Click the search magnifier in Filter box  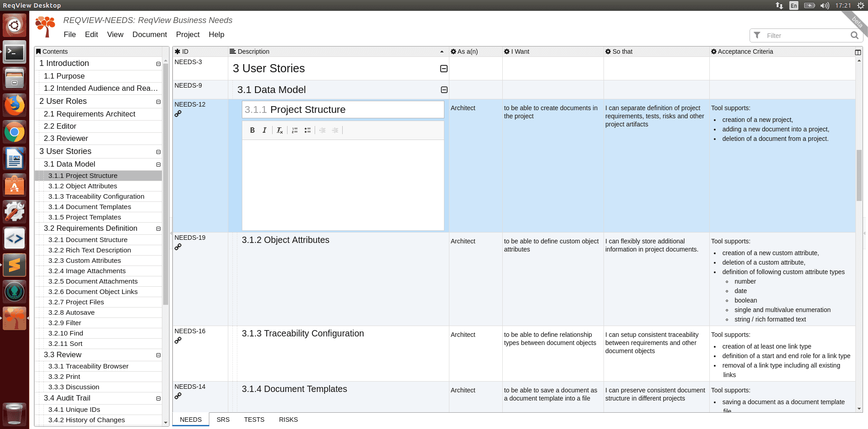854,35
